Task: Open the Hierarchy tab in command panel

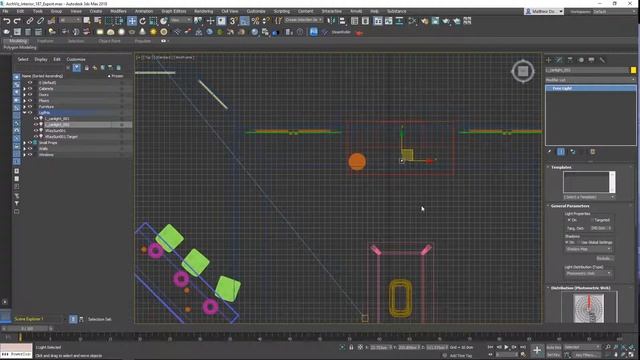Action: 570,60
